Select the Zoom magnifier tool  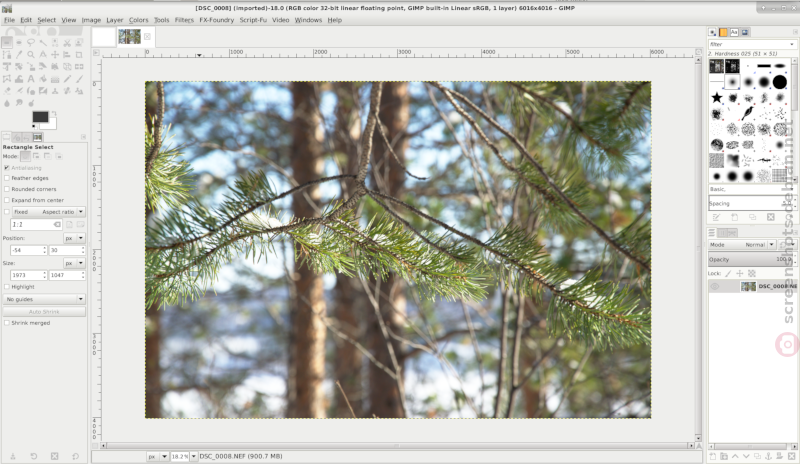click(x=31, y=55)
